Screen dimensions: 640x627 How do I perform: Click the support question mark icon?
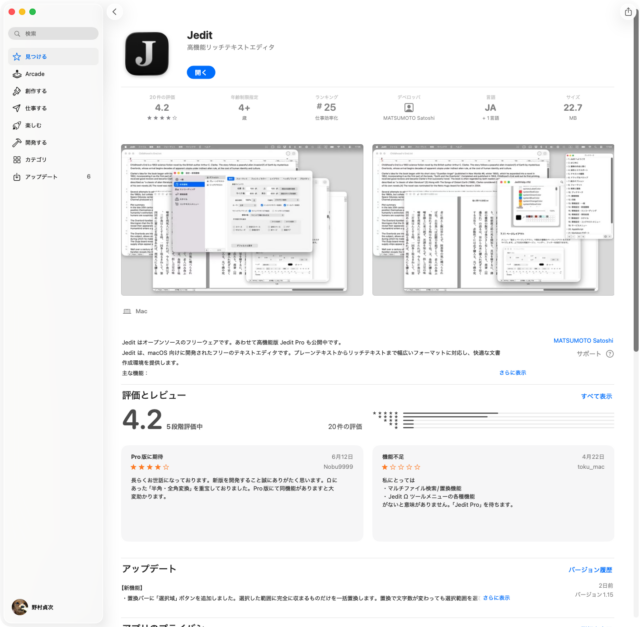pyautogui.click(x=609, y=354)
